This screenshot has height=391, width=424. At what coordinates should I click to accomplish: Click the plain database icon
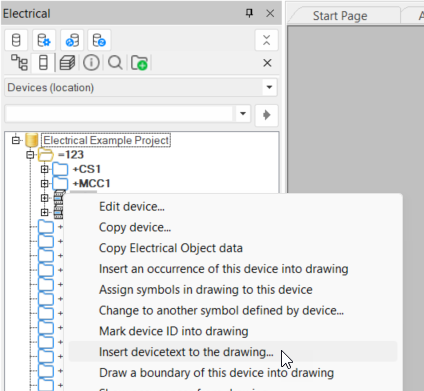[x=16, y=40]
